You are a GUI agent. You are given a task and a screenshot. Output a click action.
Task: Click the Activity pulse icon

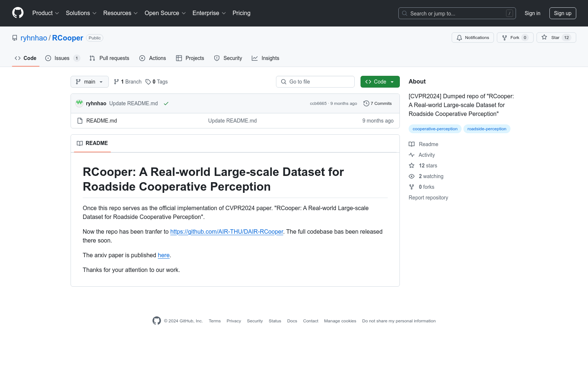(x=412, y=155)
